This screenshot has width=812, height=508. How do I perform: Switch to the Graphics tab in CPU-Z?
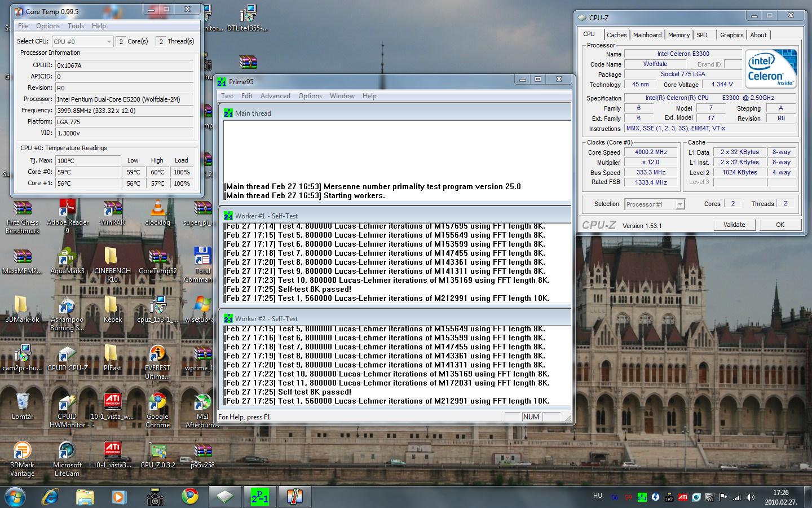731,35
